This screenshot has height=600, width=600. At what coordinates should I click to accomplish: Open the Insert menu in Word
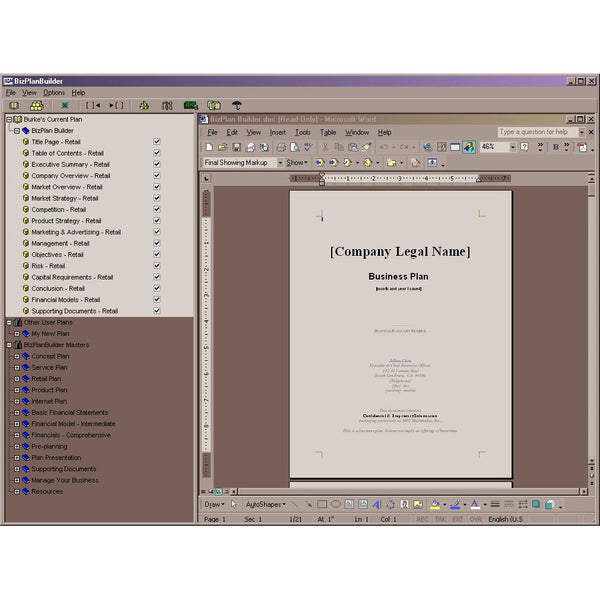[x=277, y=132]
